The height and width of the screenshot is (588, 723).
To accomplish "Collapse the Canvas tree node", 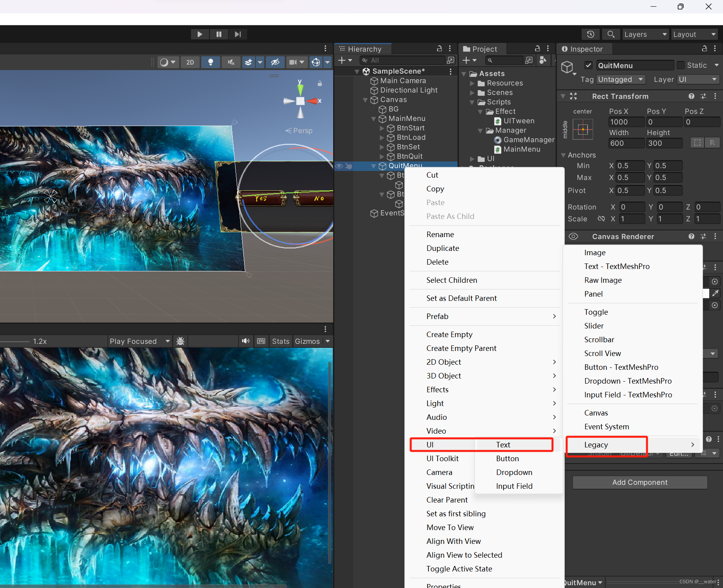I will click(365, 100).
